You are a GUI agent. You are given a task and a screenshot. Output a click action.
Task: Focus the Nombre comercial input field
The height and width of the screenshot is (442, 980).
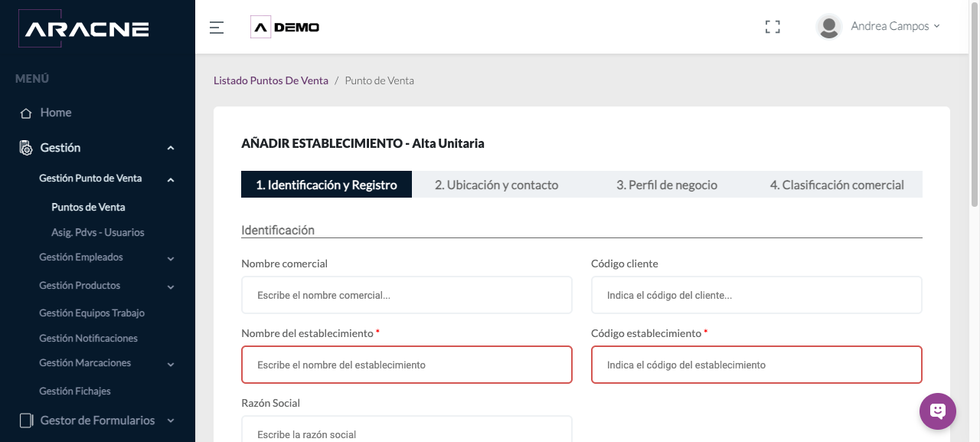(x=407, y=295)
